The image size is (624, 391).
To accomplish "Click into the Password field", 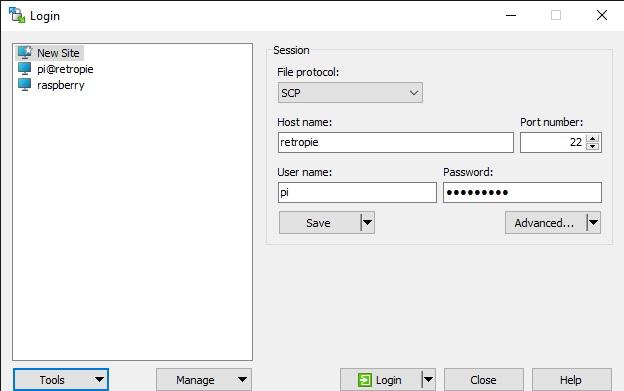I will pyautogui.click(x=522, y=193).
